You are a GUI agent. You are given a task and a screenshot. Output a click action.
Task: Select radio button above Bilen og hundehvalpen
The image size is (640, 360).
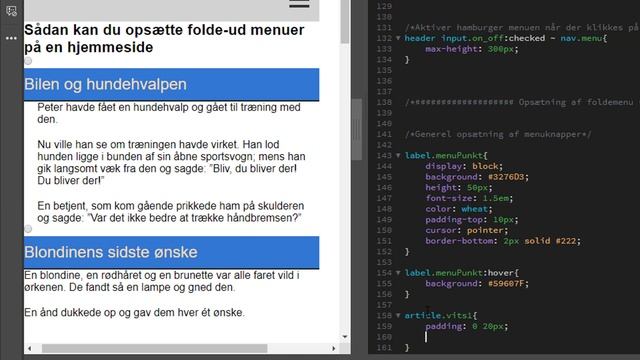[x=28, y=61]
